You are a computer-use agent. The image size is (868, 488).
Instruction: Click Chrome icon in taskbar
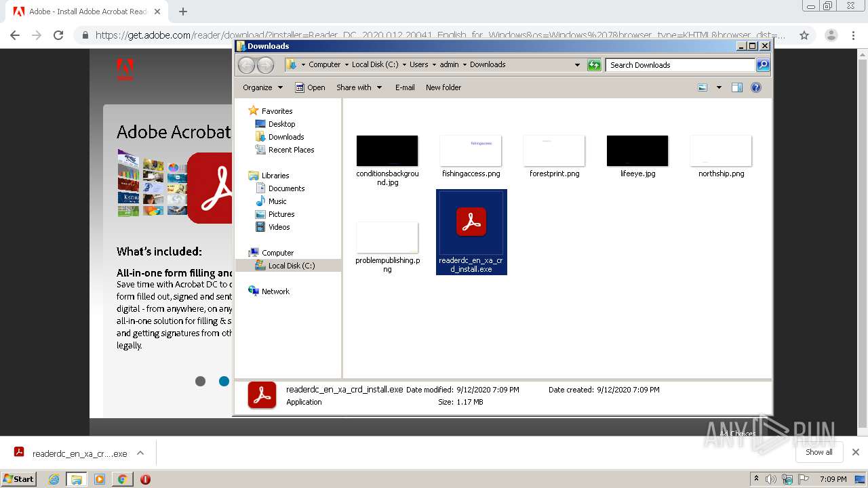[x=122, y=479]
